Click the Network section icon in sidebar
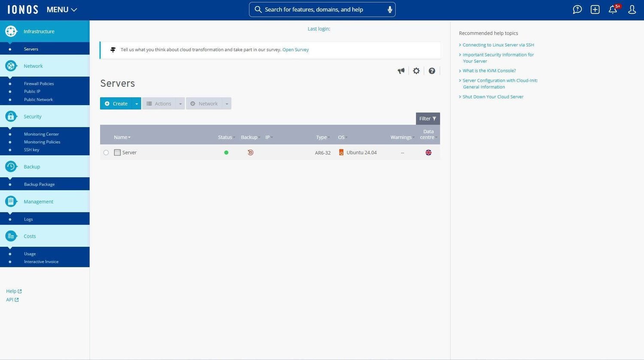 (11, 66)
